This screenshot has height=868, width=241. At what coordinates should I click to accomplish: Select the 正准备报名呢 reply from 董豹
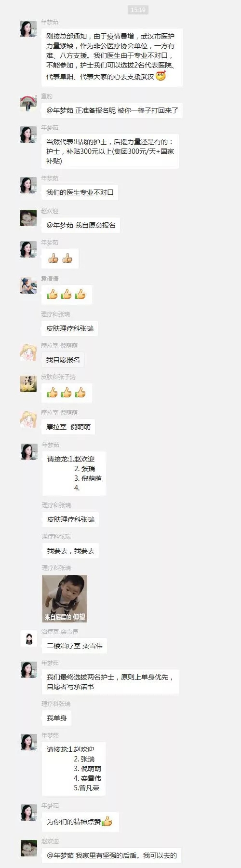[112, 110]
